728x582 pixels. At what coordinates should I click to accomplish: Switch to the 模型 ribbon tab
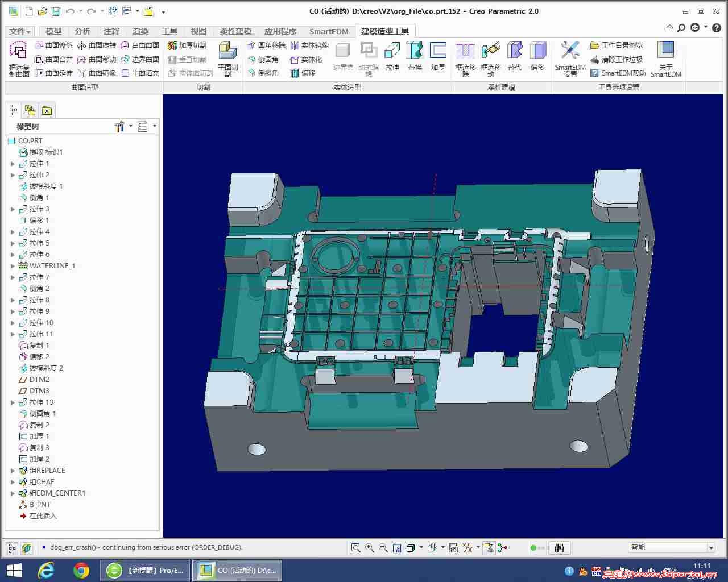click(53, 31)
